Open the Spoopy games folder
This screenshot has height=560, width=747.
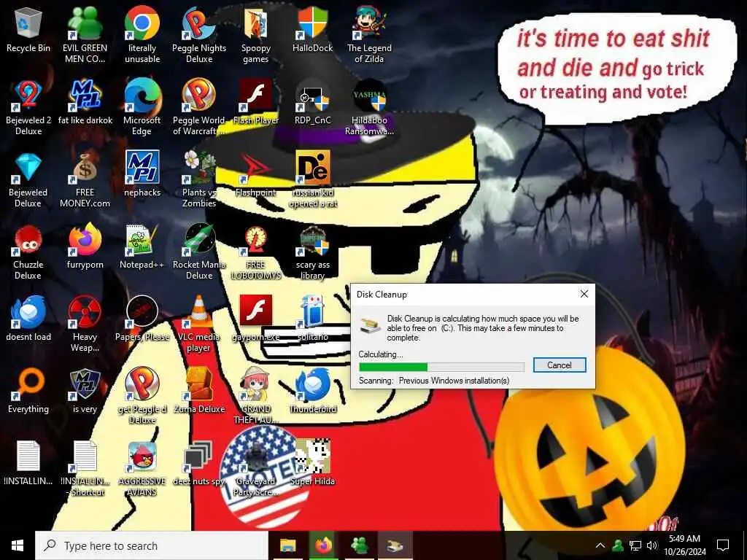[256, 24]
